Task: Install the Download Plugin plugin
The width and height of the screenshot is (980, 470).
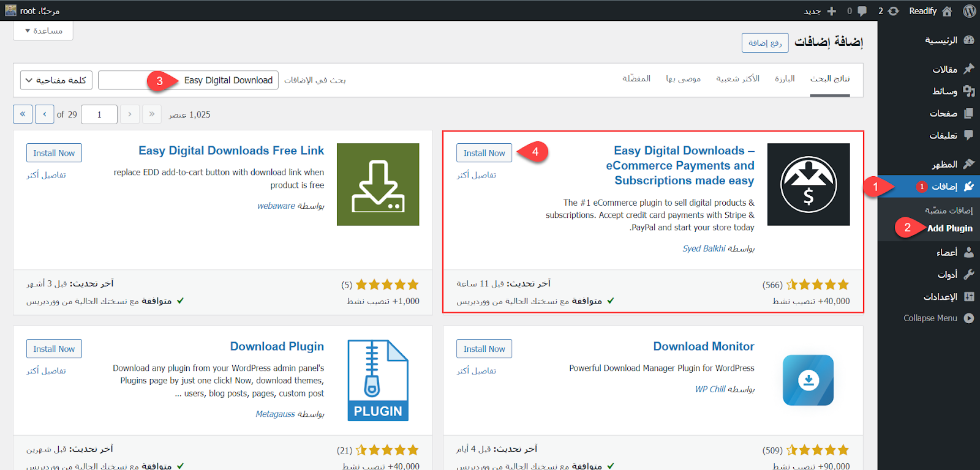Action: pyautogui.click(x=54, y=349)
